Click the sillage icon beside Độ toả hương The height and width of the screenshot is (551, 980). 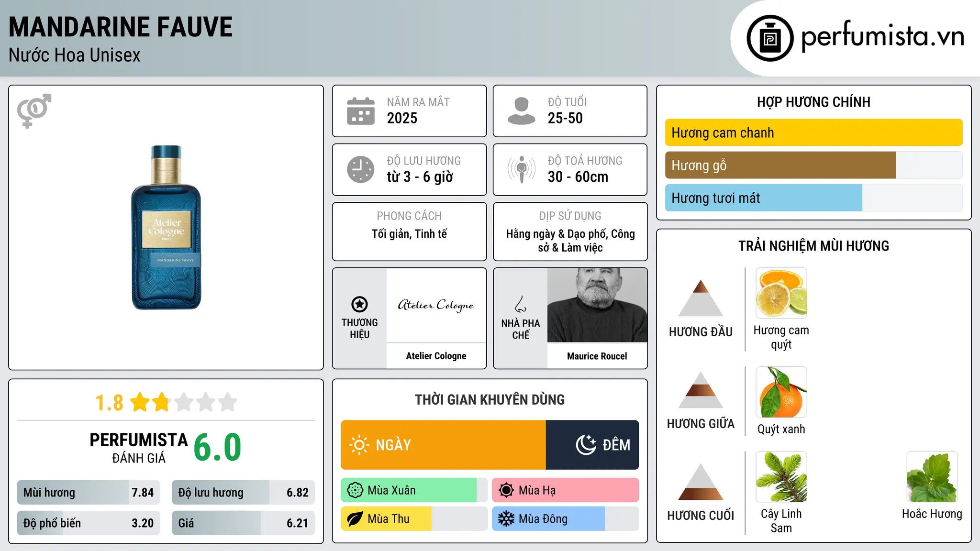[x=521, y=169]
